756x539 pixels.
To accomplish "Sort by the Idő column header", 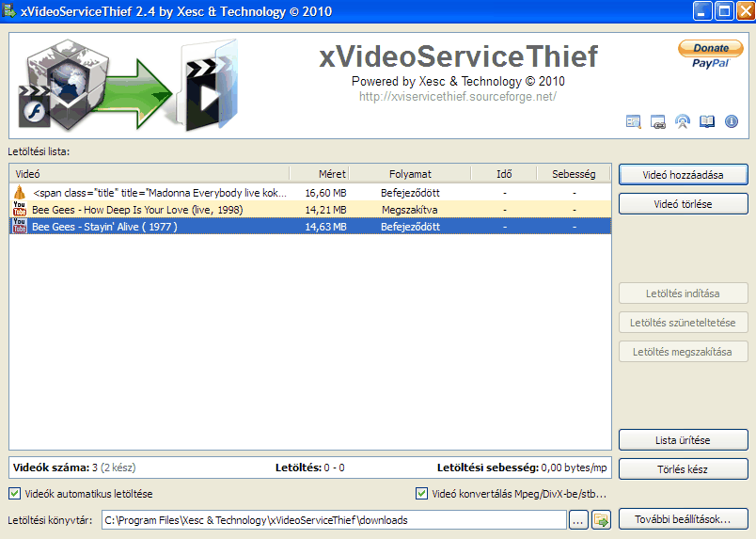I will click(504, 174).
